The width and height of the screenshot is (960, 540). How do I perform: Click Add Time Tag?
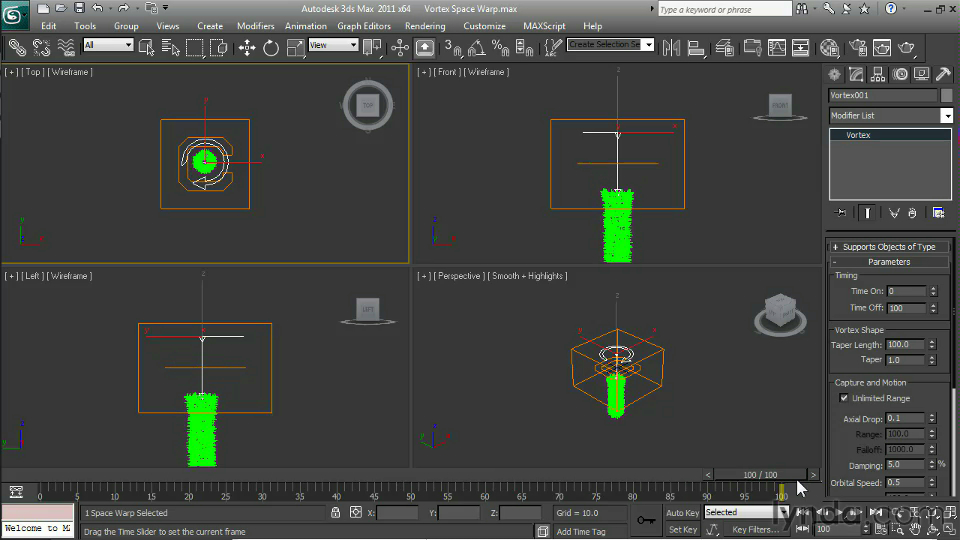[581, 531]
